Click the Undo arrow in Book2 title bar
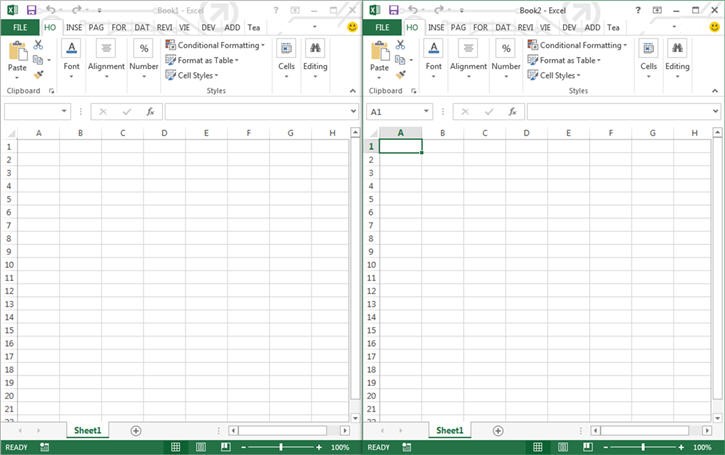Viewport: 725px width, 455px height. [413, 10]
